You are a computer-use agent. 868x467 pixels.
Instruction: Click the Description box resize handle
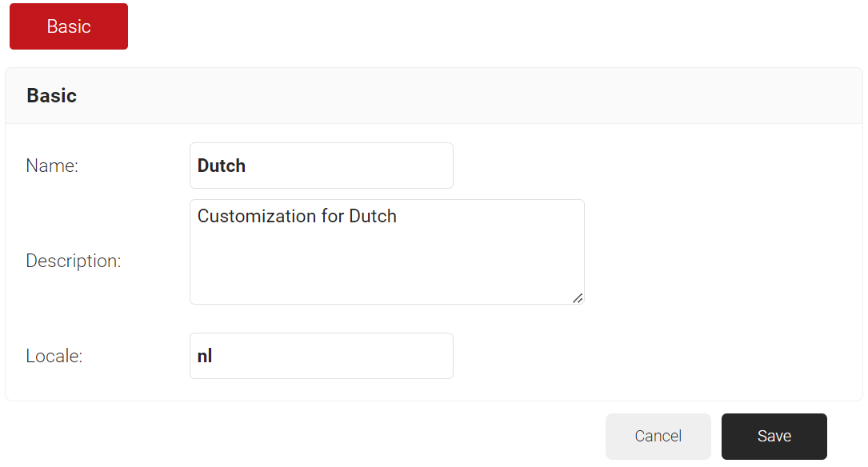[578, 298]
